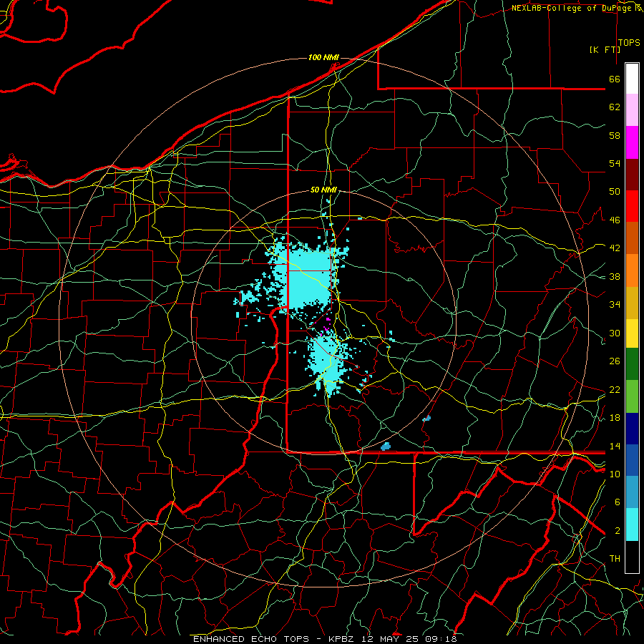This screenshot has width=644, height=644.
Task: Click the ENHANCED ECHO TOPS product title
Action: tap(251, 639)
